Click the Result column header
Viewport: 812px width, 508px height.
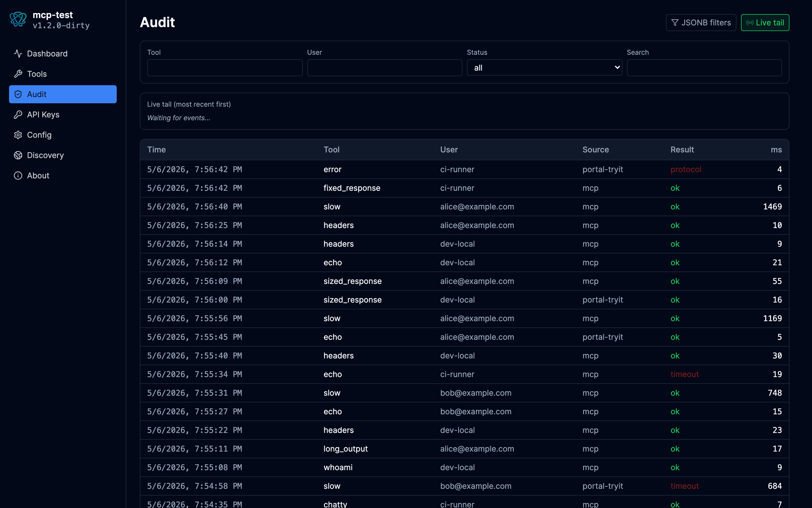tap(682, 150)
